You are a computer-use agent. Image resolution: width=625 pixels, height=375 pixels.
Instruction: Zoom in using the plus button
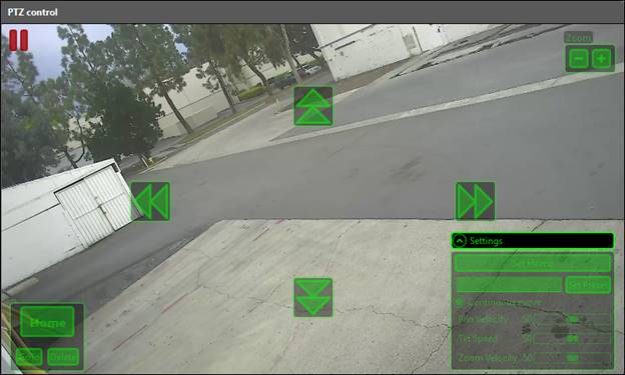pyautogui.click(x=601, y=59)
